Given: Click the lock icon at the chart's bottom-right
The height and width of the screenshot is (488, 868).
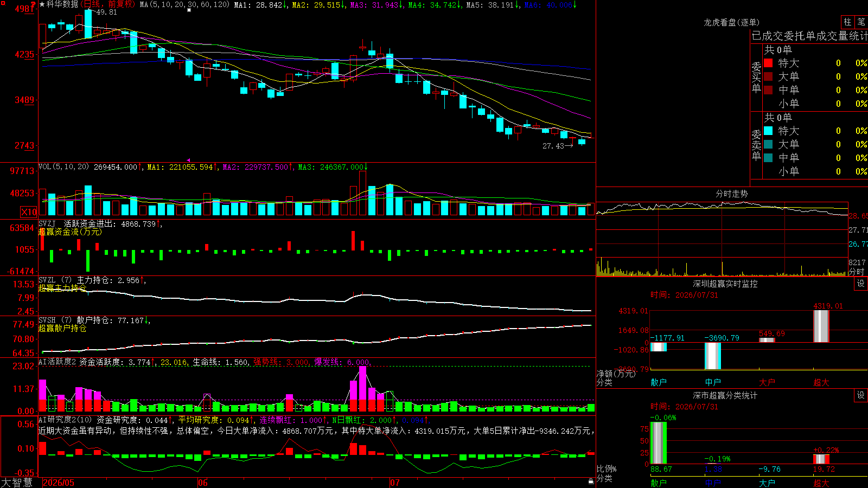Looking at the screenshot, I should 591,481.
